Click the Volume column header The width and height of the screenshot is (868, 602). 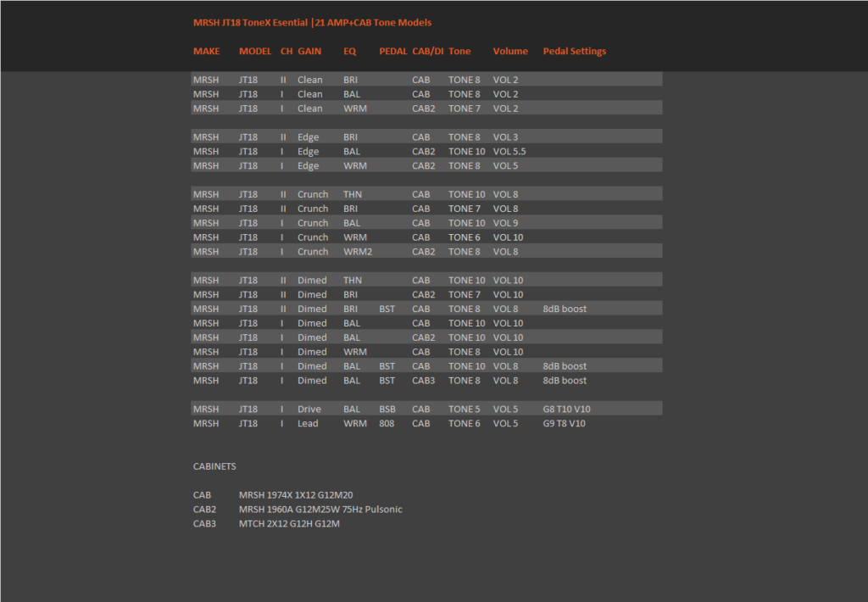pos(510,51)
